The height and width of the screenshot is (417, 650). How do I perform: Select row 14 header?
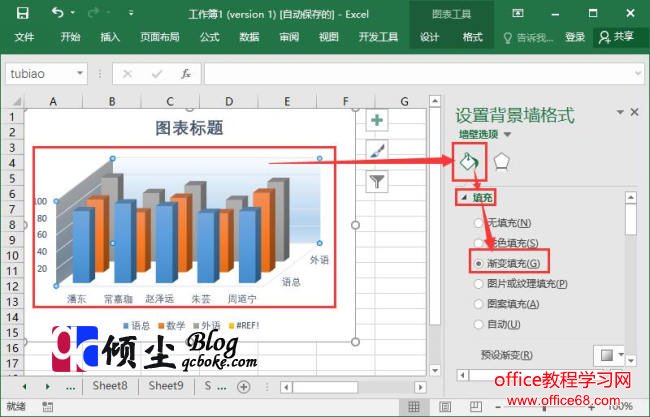pos(12,317)
